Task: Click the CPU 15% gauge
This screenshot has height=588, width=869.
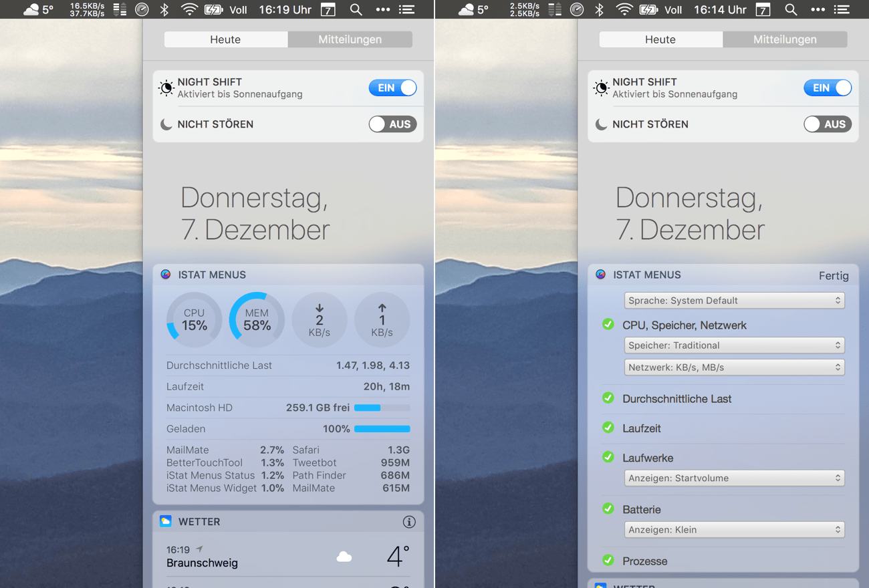Action: click(x=194, y=320)
